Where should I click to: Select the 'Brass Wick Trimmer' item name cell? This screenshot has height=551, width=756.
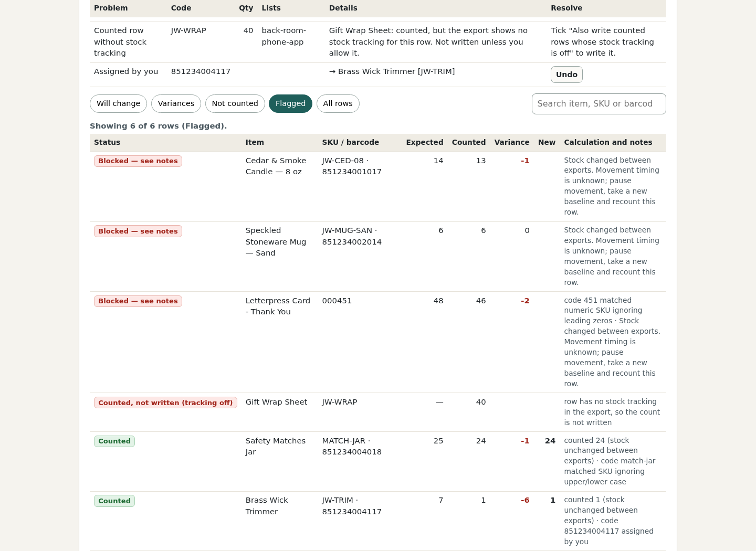(267, 506)
